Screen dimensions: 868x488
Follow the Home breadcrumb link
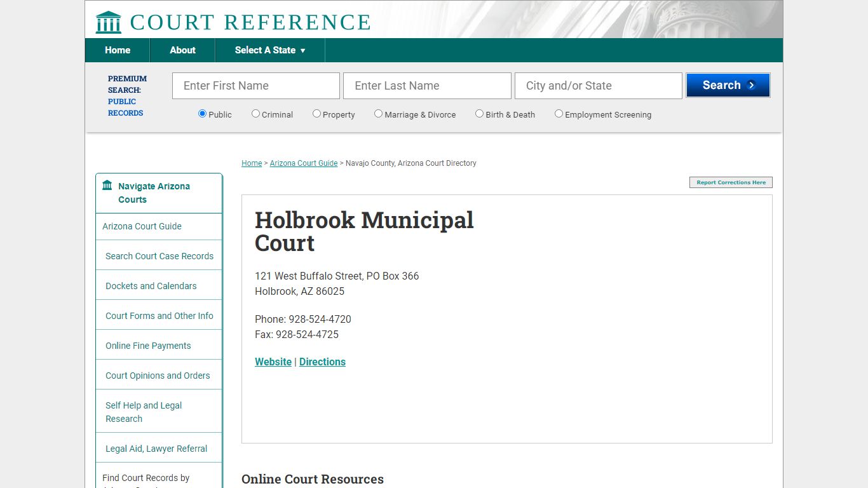coord(252,163)
